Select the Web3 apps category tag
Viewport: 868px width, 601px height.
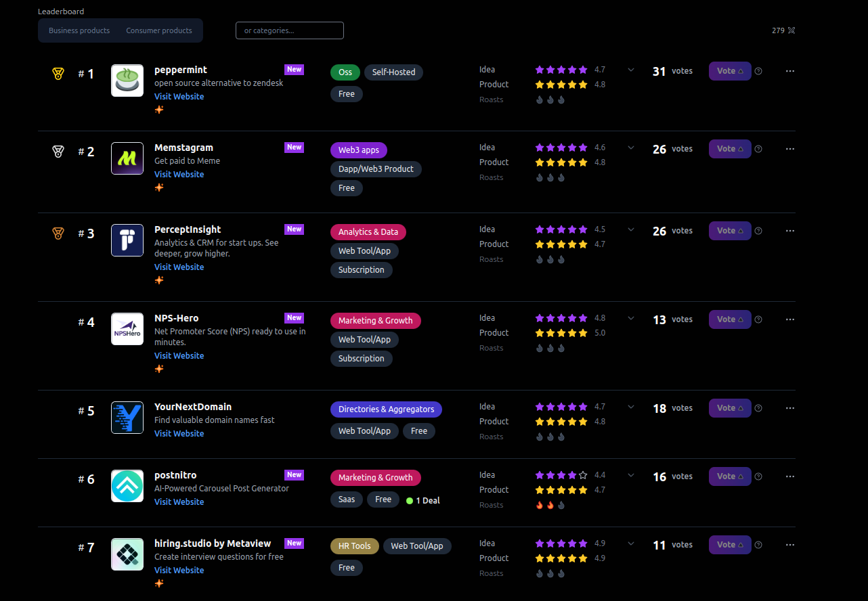coord(359,150)
